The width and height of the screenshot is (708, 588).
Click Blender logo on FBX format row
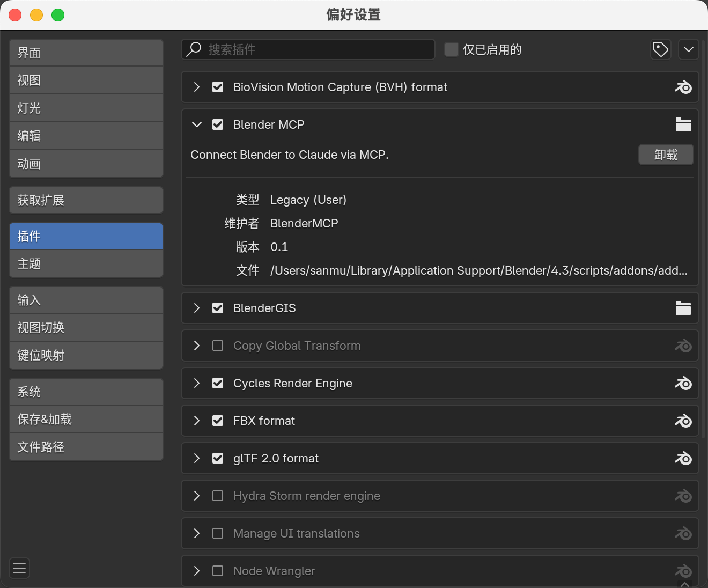(683, 421)
